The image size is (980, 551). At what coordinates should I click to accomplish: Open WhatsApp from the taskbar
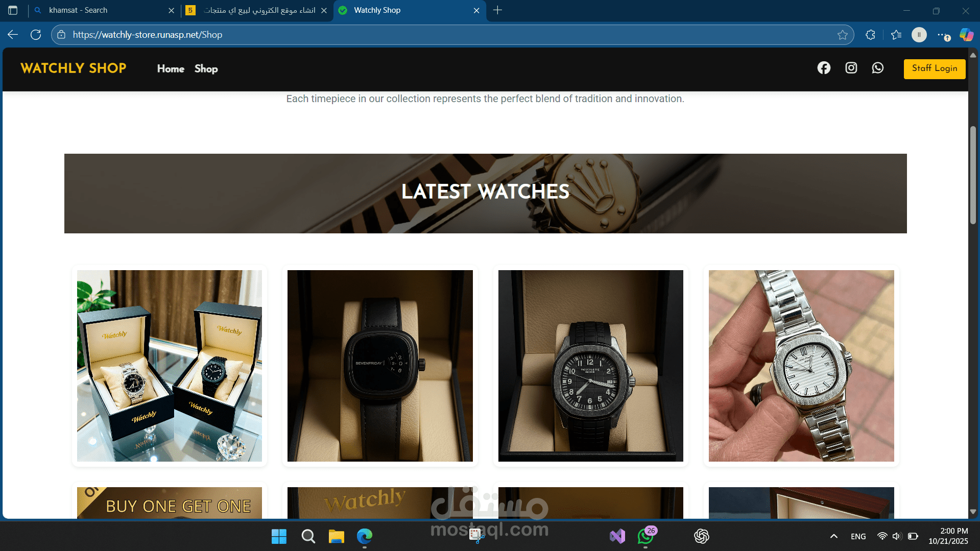[x=646, y=536]
